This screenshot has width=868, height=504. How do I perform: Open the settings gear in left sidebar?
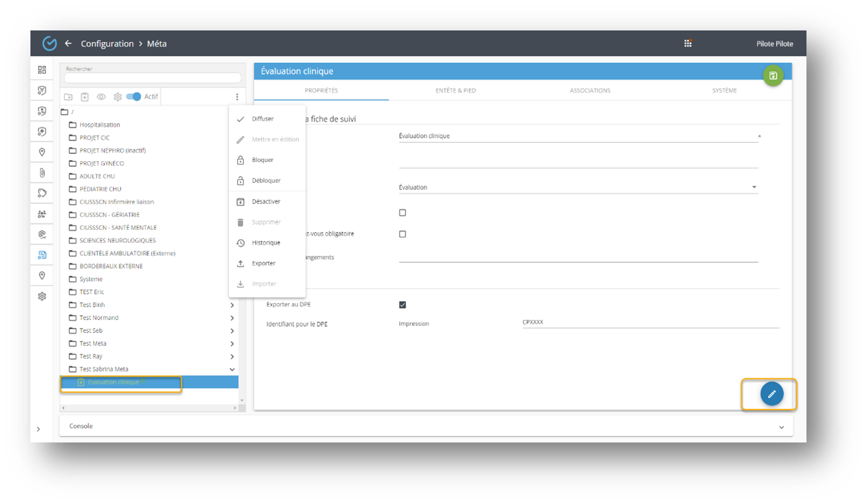(x=42, y=296)
